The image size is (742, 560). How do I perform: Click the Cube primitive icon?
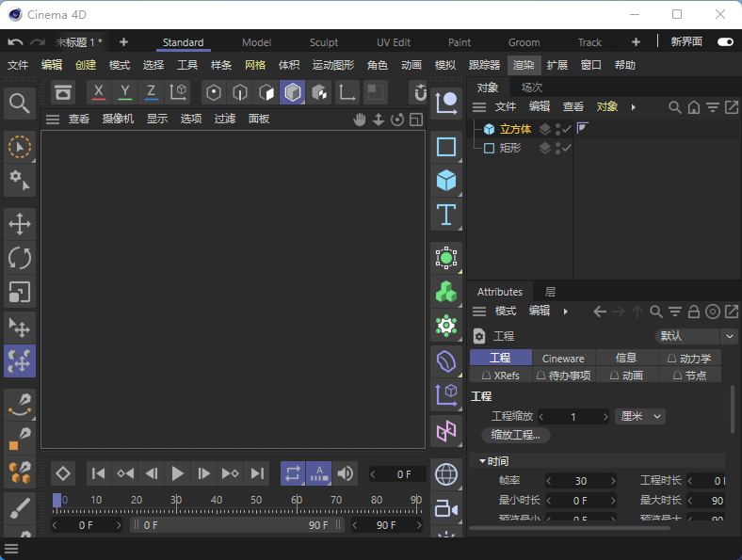pyautogui.click(x=446, y=180)
